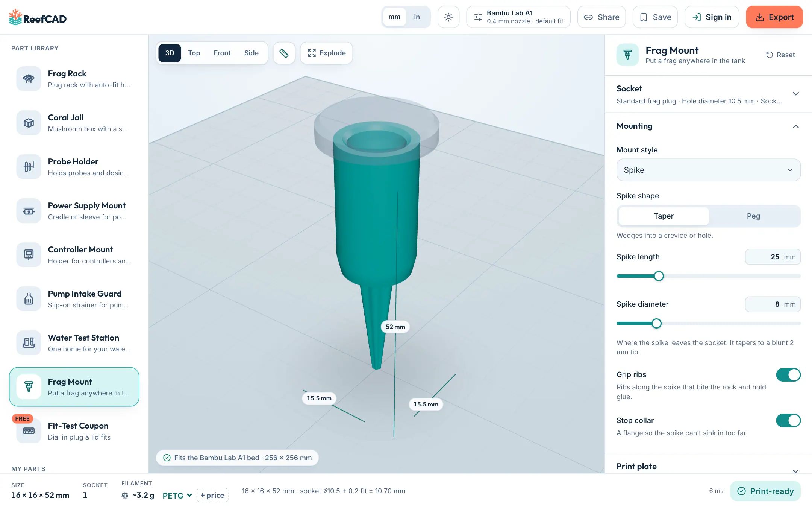Select the Probe Holder part icon

(29, 167)
